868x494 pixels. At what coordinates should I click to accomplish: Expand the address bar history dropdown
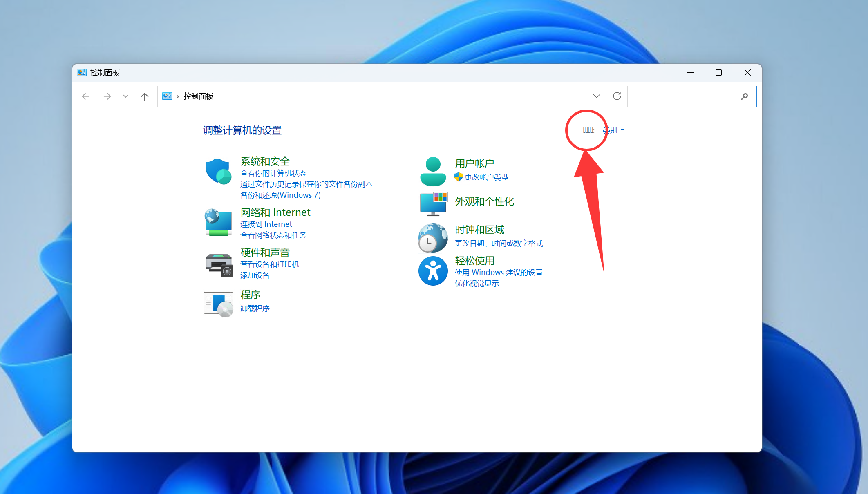point(597,96)
